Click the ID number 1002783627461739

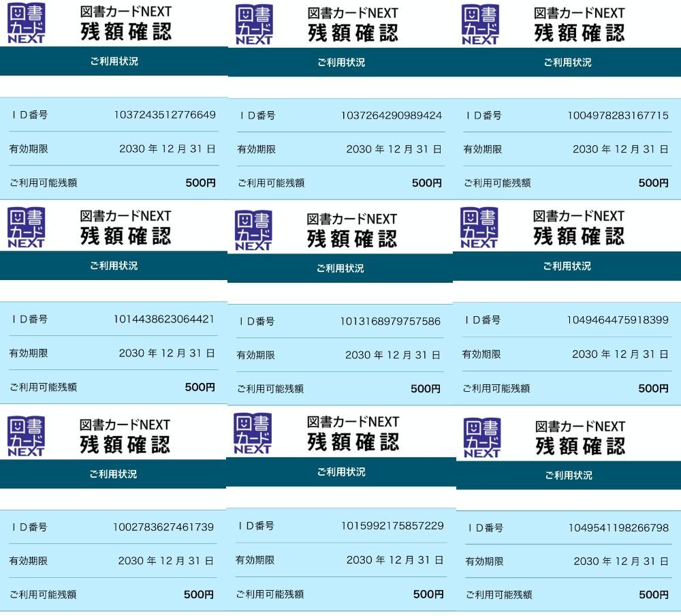[163, 527]
